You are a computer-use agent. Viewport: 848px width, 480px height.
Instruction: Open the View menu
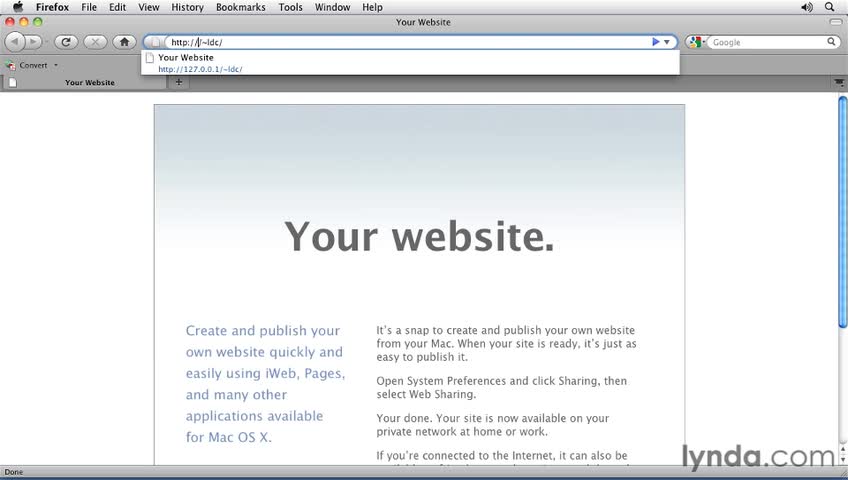tap(149, 7)
